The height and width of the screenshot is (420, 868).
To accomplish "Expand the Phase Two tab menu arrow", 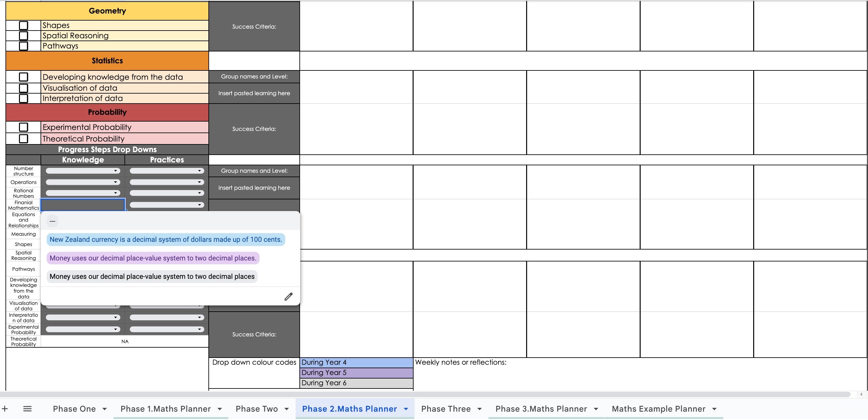I will 286,408.
